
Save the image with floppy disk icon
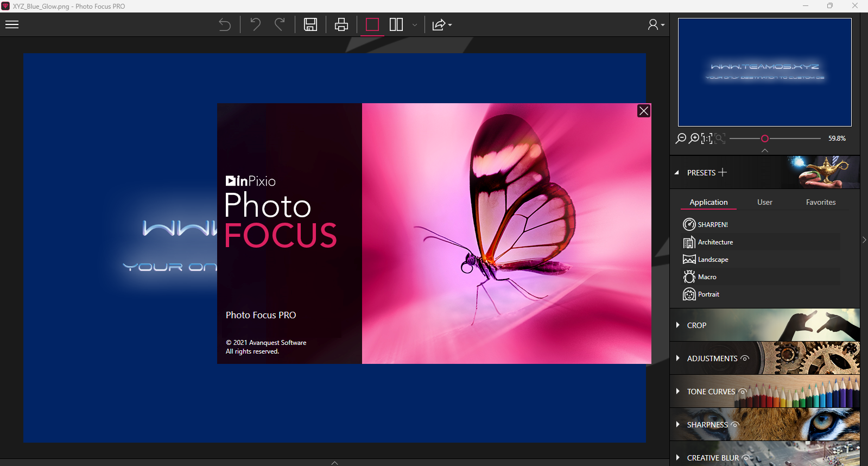311,24
